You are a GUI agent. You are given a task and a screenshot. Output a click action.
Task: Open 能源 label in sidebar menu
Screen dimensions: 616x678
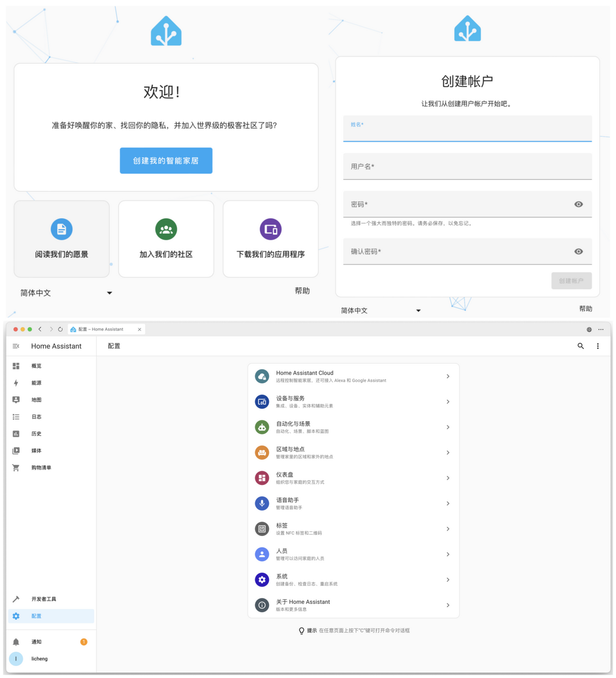pos(36,383)
